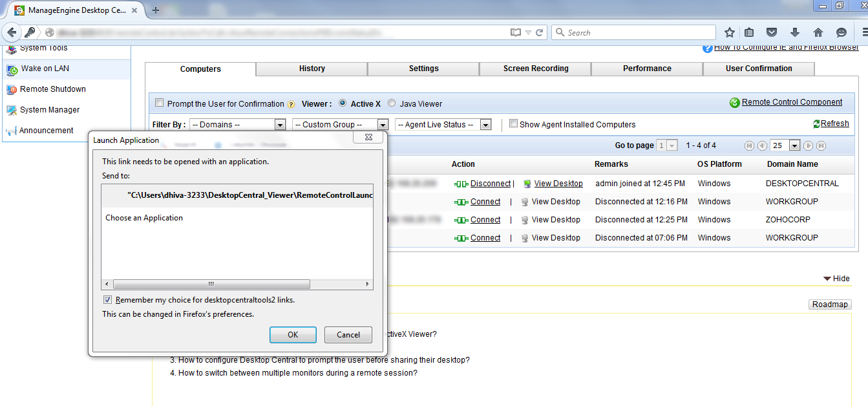Click 'admin joined at 12:45 PM' remark
The height and width of the screenshot is (406, 868).
640,184
